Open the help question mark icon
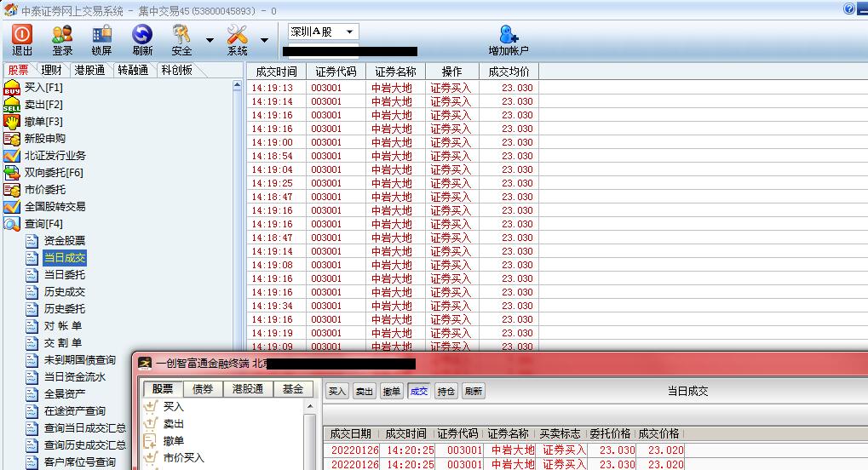 (849, 9)
